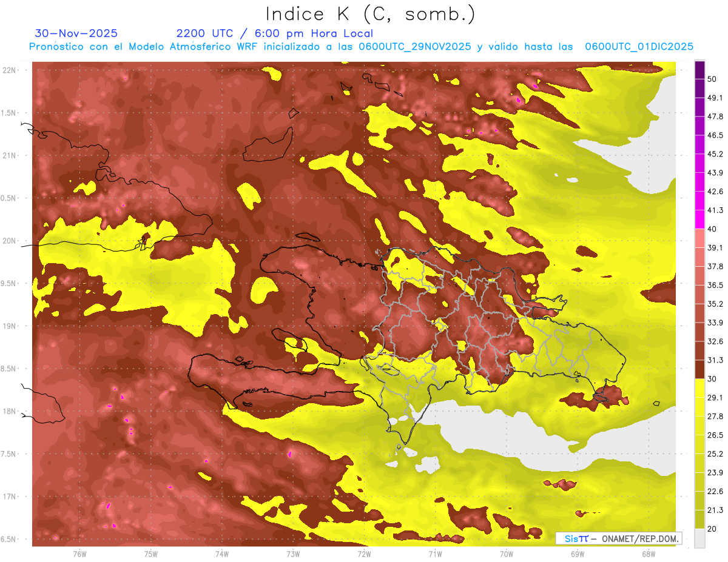Click the 45.2 color scale value
The height and width of the screenshot is (562, 728).
pos(715,154)
